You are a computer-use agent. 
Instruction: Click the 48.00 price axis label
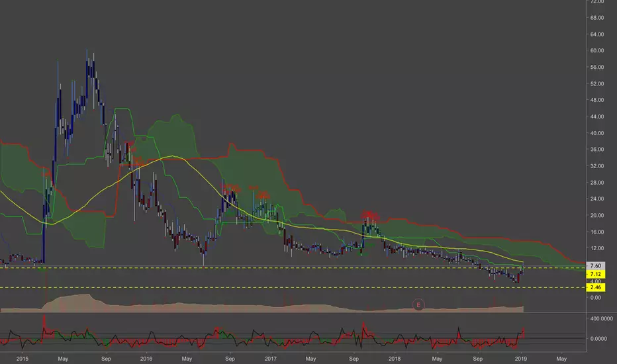point(597,100)
